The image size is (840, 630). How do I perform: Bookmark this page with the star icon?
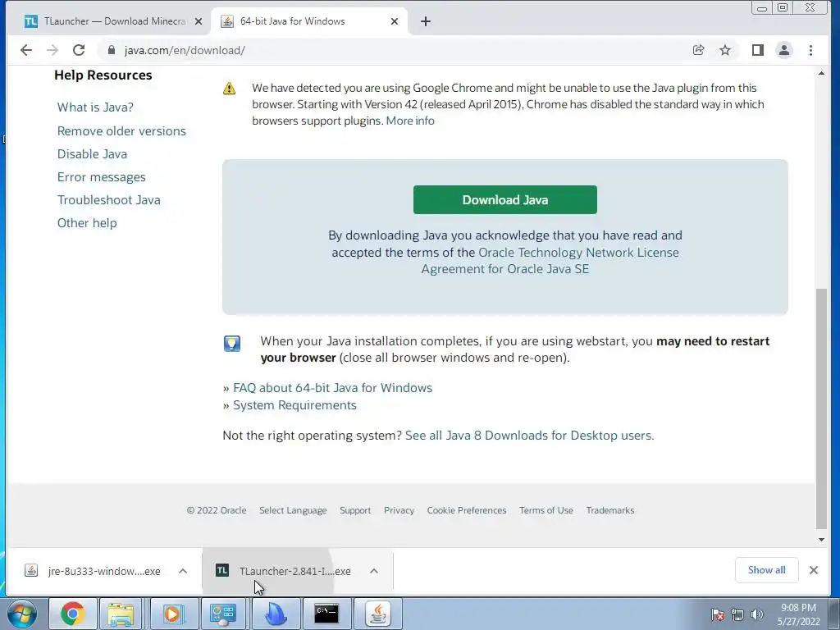point(725,50)
